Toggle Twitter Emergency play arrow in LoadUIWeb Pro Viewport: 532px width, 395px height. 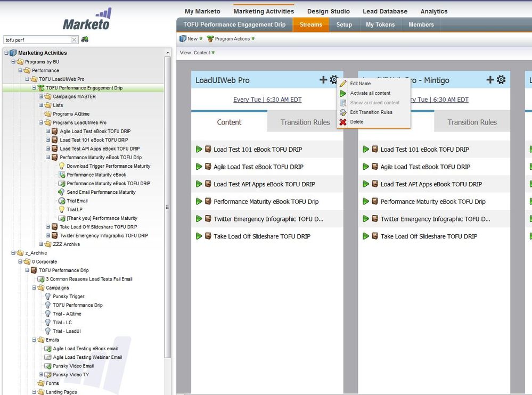point(199,219)
